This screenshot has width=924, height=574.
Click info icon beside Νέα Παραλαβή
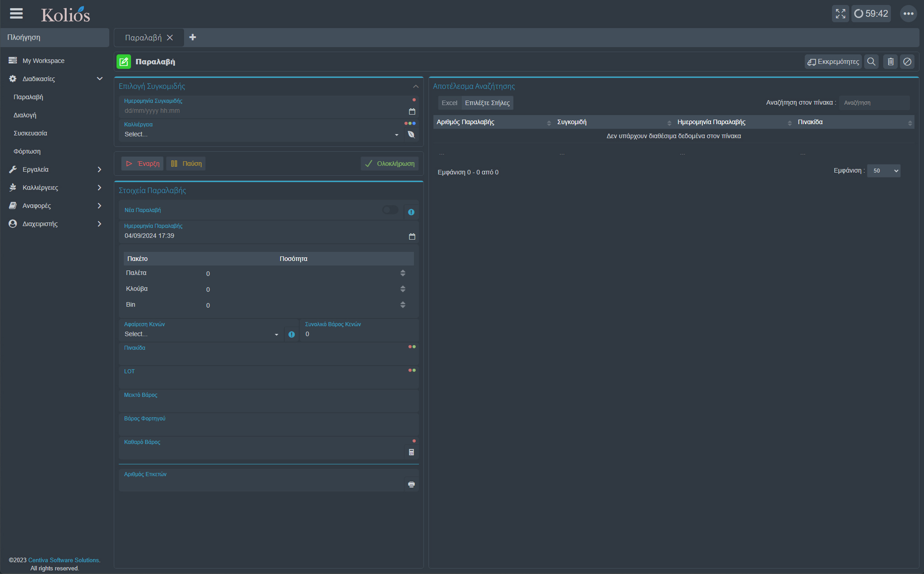[411, 212]
